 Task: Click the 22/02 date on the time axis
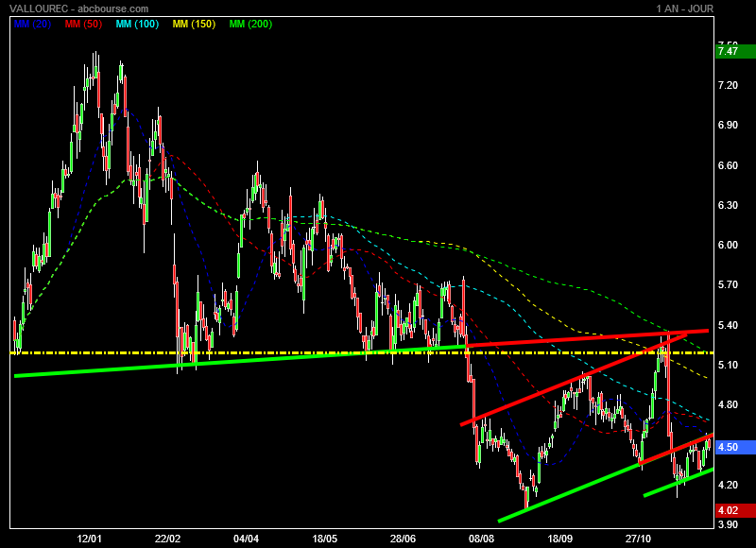(168, 539)
